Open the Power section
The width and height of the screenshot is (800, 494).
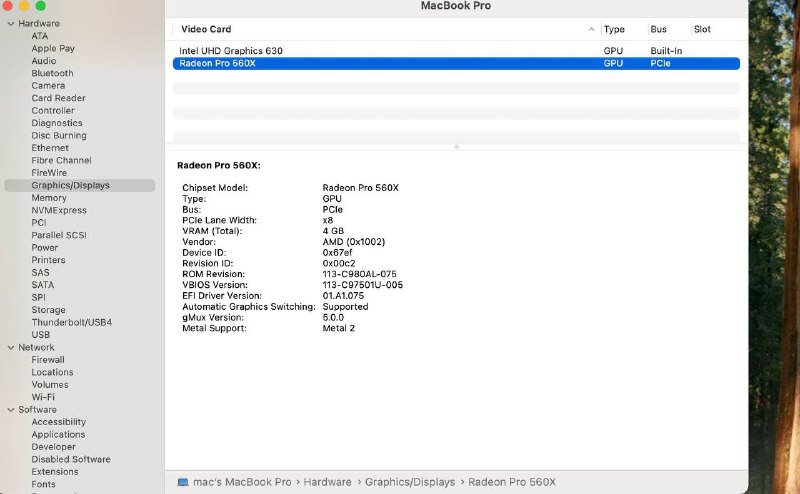point(44,248)
